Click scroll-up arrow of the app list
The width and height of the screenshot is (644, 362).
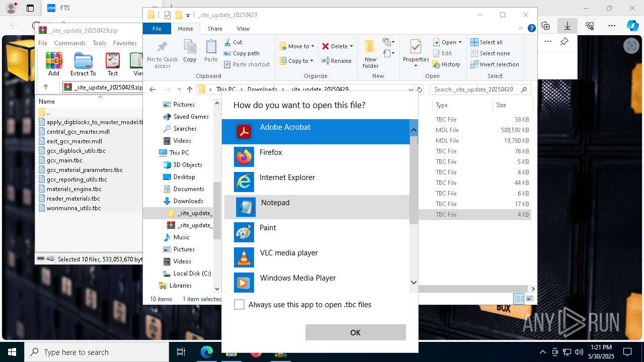coord(414,130)
